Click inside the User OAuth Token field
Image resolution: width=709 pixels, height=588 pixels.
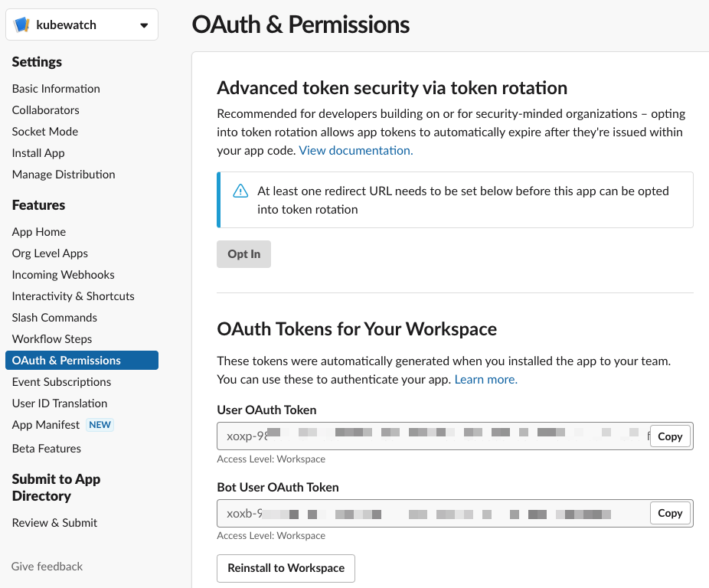(433, 436)
